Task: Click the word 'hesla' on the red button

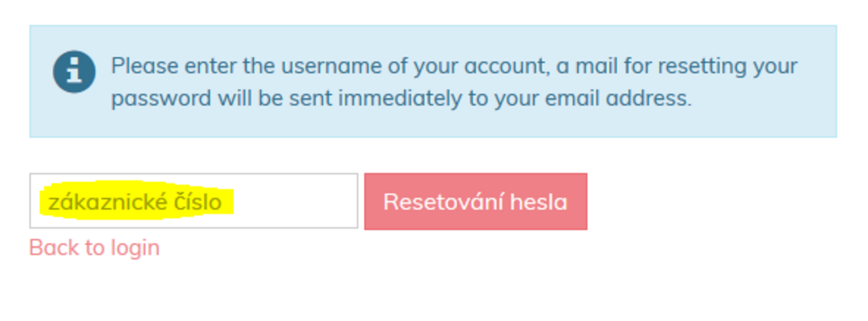Action: (540, 202)
